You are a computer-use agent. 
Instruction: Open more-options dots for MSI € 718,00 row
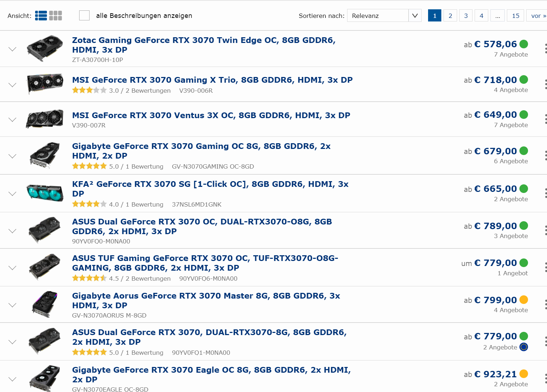pos(546,84)
